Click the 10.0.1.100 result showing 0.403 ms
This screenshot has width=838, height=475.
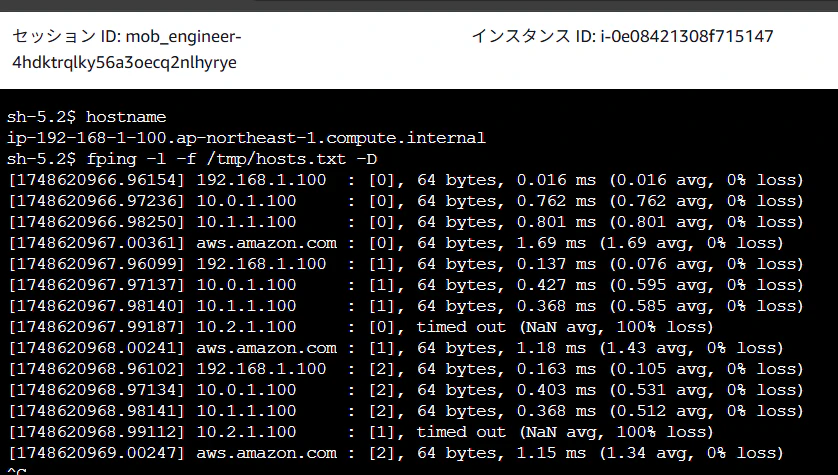pos(406,390)
